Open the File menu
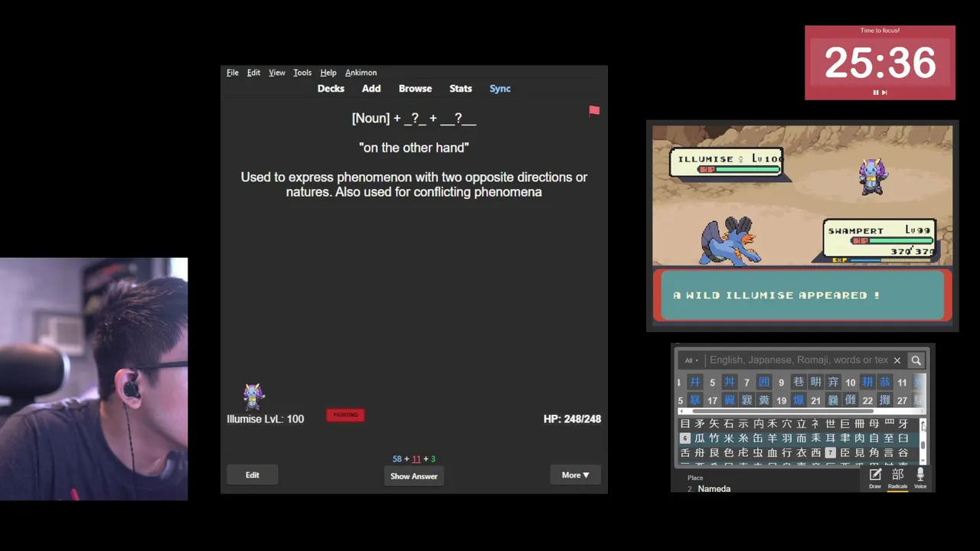The height and width of the screenshot is (551, 980). click(233, 73)
